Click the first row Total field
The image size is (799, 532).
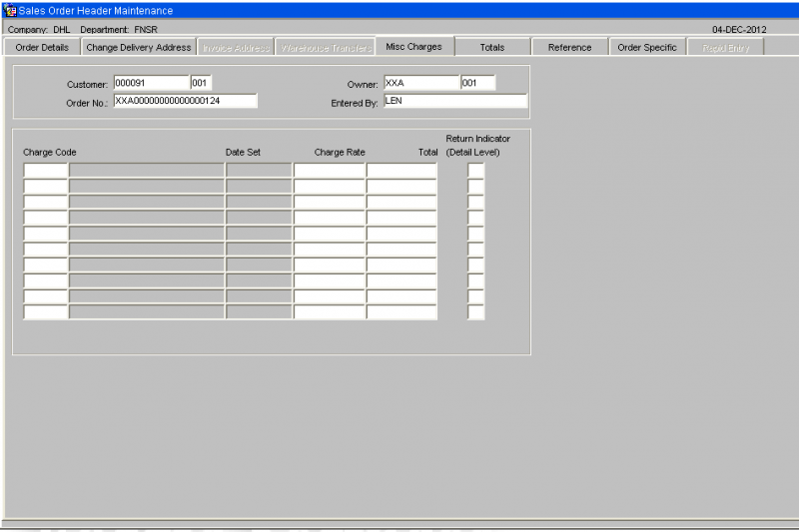tap(401, 170)
